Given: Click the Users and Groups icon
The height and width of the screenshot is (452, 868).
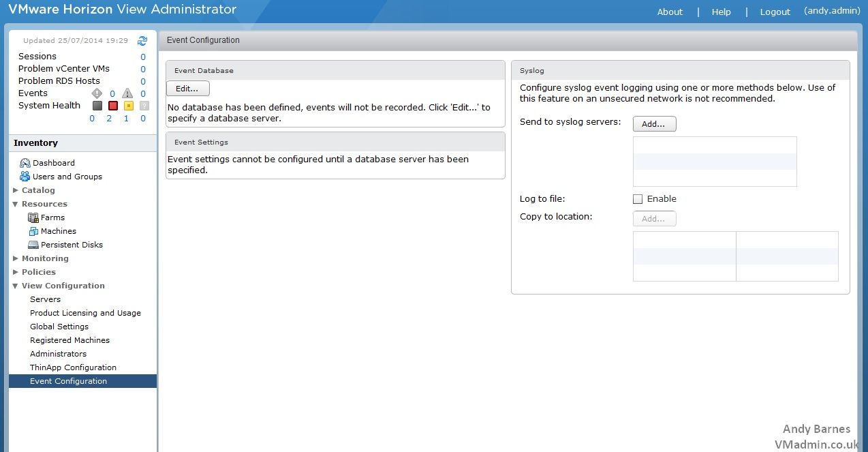Looking at the screenshot, I should (x=25, y=177).
